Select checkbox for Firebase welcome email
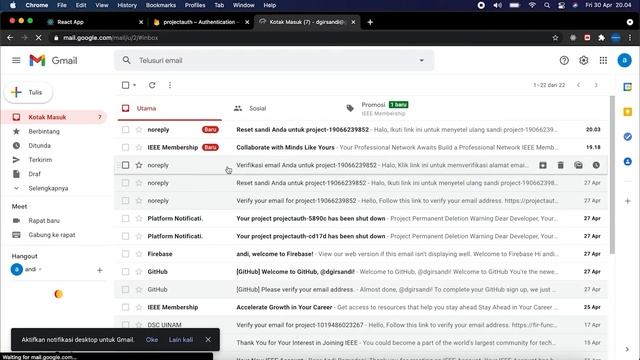 point(125,254)
